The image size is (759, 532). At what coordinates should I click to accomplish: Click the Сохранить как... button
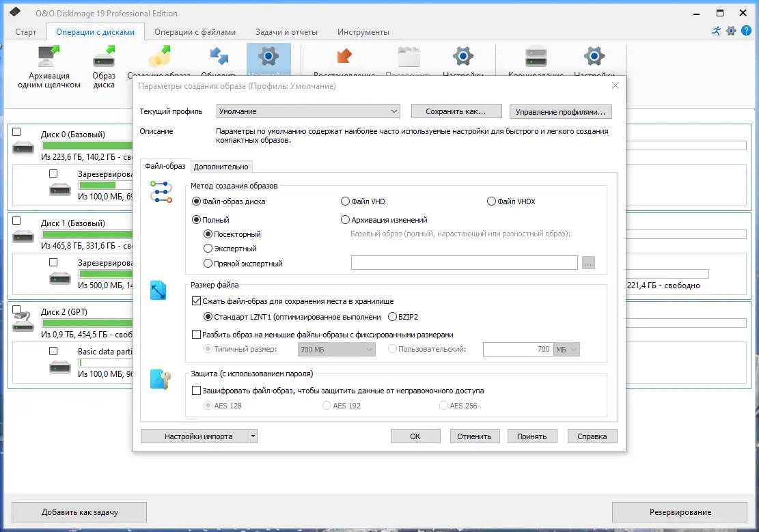pyautogui.click(x=456, y=111)
